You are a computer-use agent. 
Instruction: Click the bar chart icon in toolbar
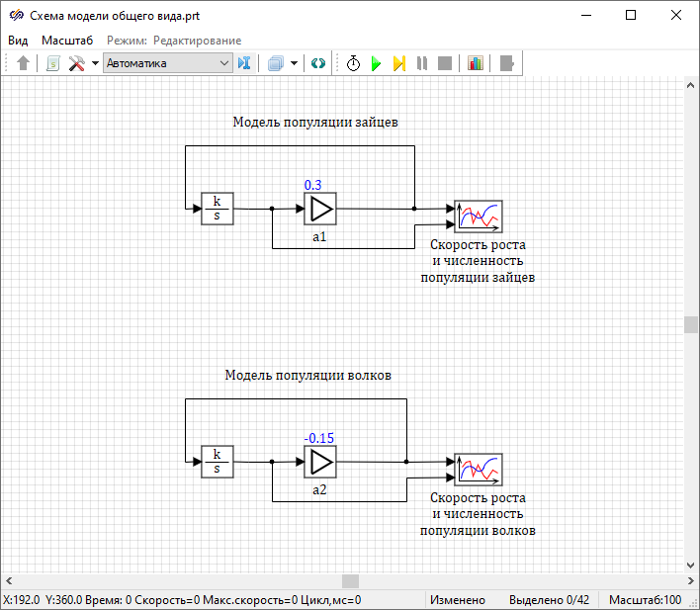[476, 63]
